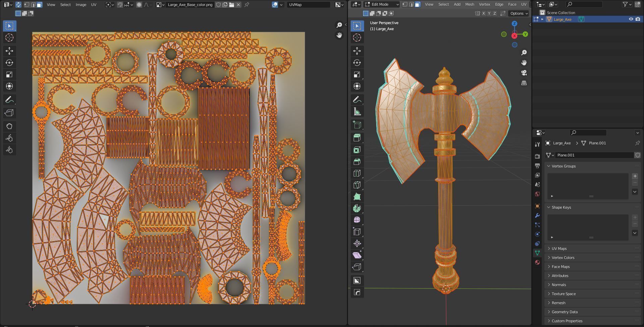Select the Edge Slide tool

[x=357, y=232]
